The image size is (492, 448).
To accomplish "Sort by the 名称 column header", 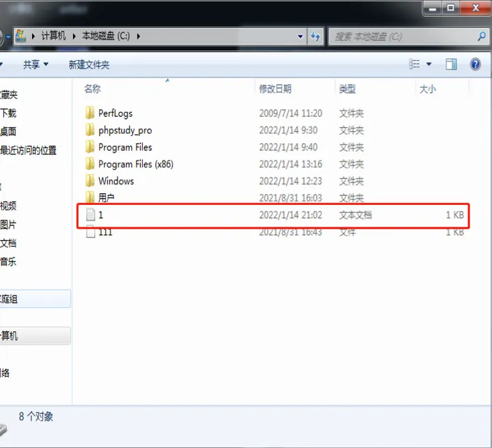I will tap(92, 89).
